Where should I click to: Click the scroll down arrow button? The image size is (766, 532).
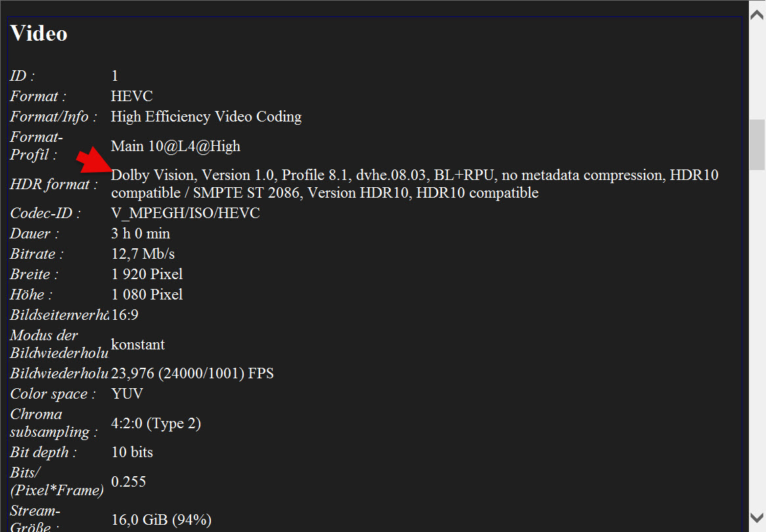pos(757,518)
